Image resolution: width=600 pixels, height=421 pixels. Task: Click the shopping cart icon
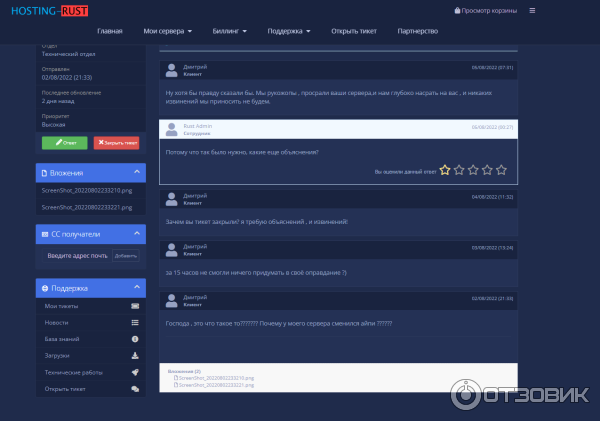pos(458,11)
